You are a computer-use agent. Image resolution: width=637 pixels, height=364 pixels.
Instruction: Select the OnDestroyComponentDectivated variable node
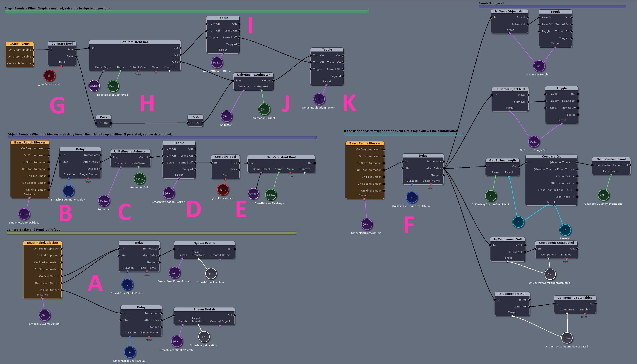567,338
